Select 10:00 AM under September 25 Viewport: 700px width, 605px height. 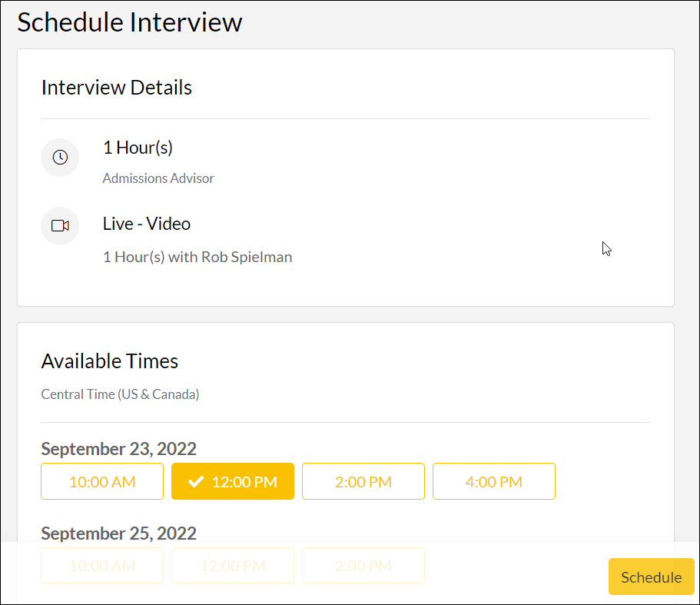point(102,566)
